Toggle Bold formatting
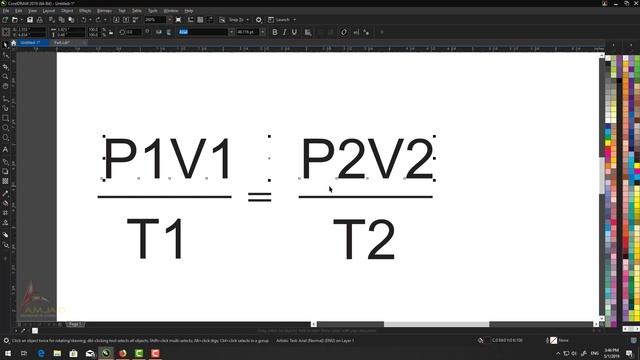Viewport: 640px width, 360px height. click(275, 32)
